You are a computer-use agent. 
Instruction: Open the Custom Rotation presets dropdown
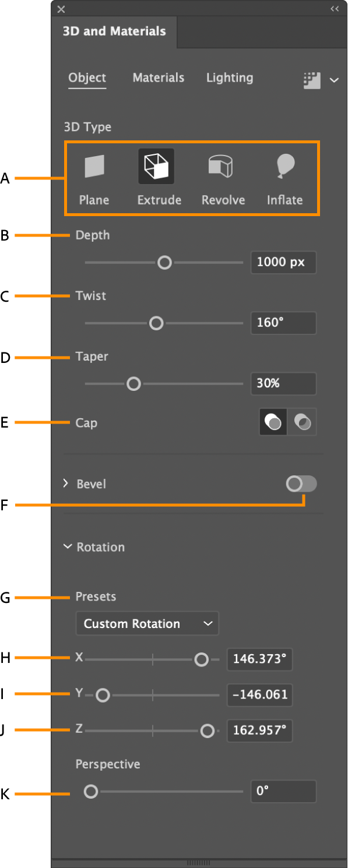[147, 623]
